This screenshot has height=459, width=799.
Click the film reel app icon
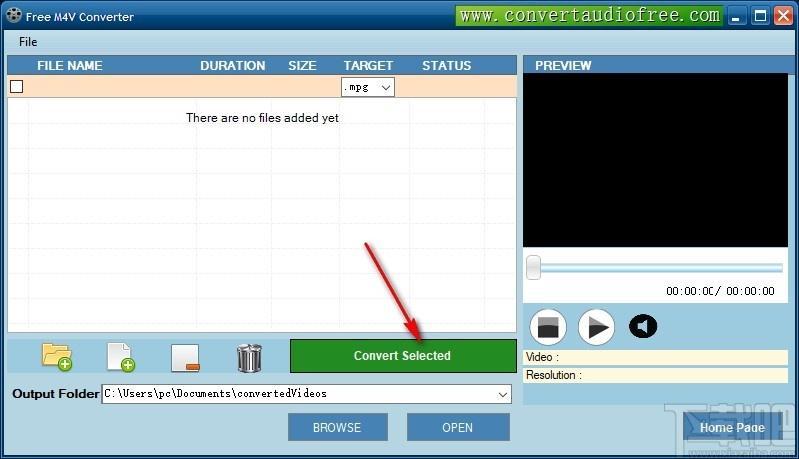14,15
